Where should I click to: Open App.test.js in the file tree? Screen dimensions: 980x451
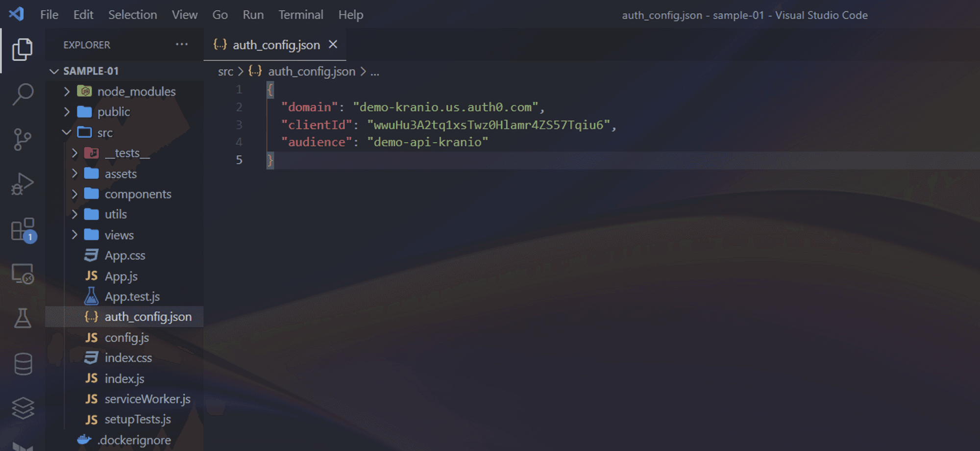(x=132, y=297)
